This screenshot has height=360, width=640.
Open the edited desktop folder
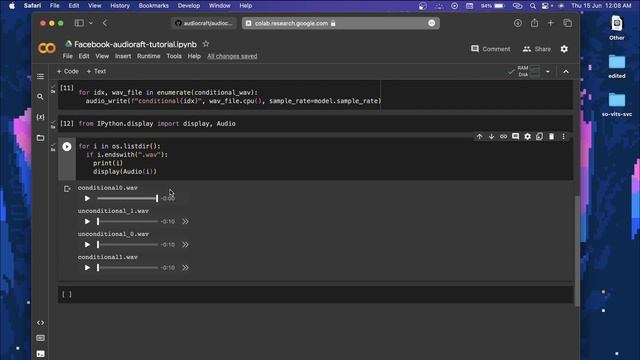tap(617, 66)
